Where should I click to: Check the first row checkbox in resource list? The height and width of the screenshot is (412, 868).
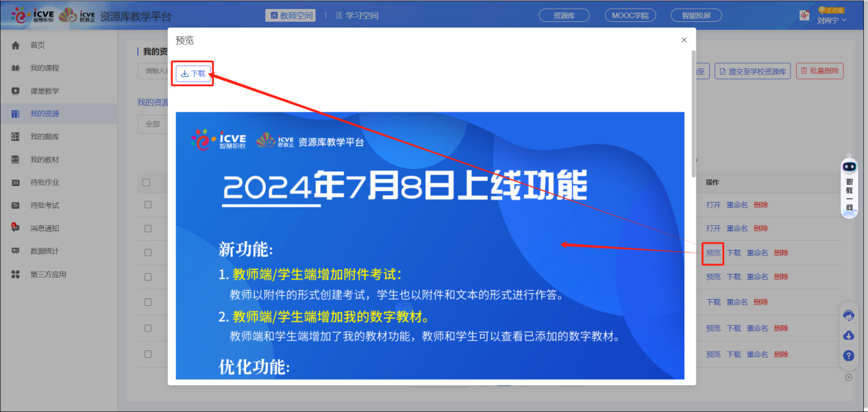[x=148, y=205]
